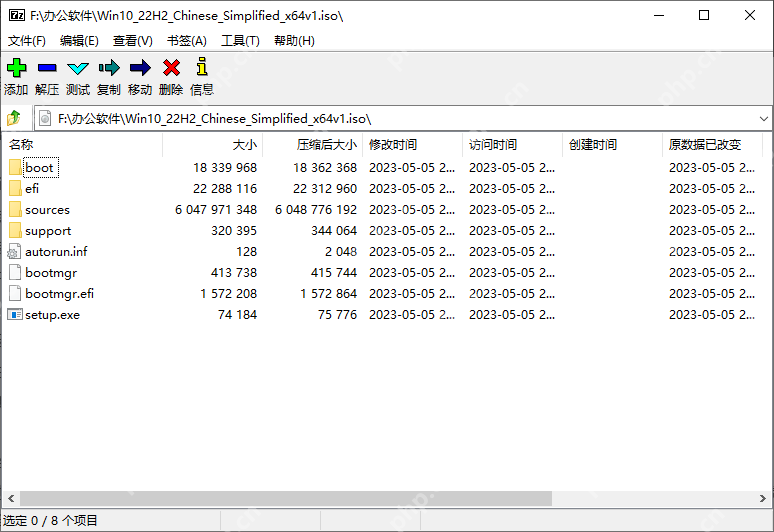The image size is (774, 532).
Task: Select the sources folder name
Action: point(47,209)
